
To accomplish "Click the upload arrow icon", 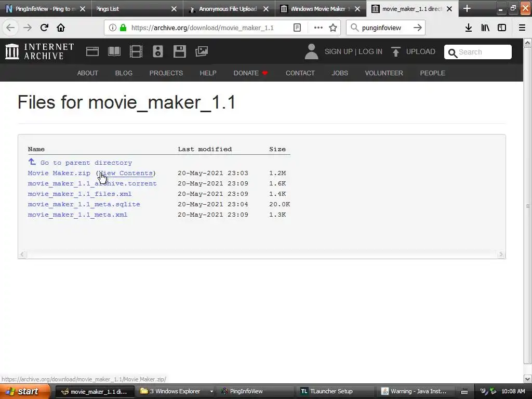I will [x=395, y=51].
